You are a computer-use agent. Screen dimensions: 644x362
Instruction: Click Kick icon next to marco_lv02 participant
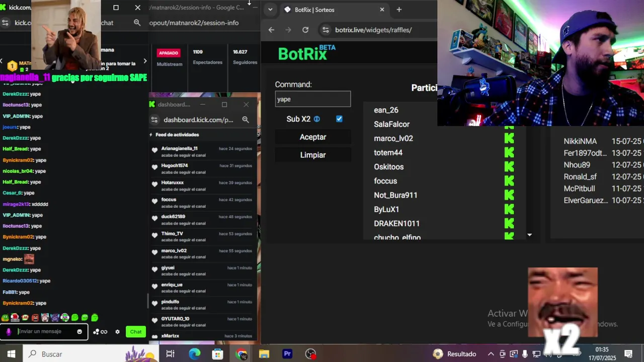click(x=509, y=138)
